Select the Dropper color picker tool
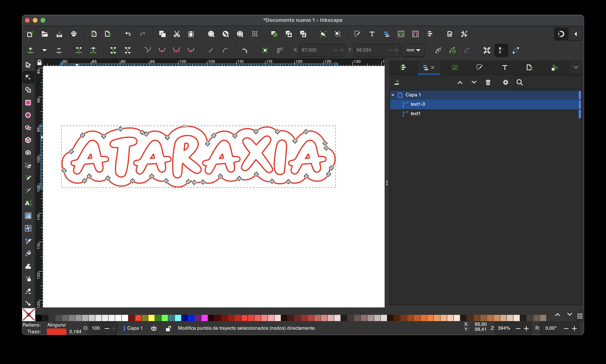The width and height of the screenshot is (606, 364). click(x=28, y=241)
